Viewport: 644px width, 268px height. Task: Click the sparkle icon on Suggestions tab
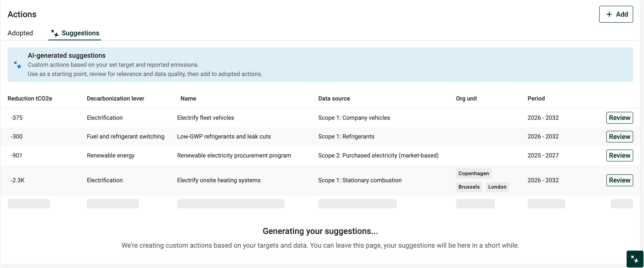coord(55,33)
